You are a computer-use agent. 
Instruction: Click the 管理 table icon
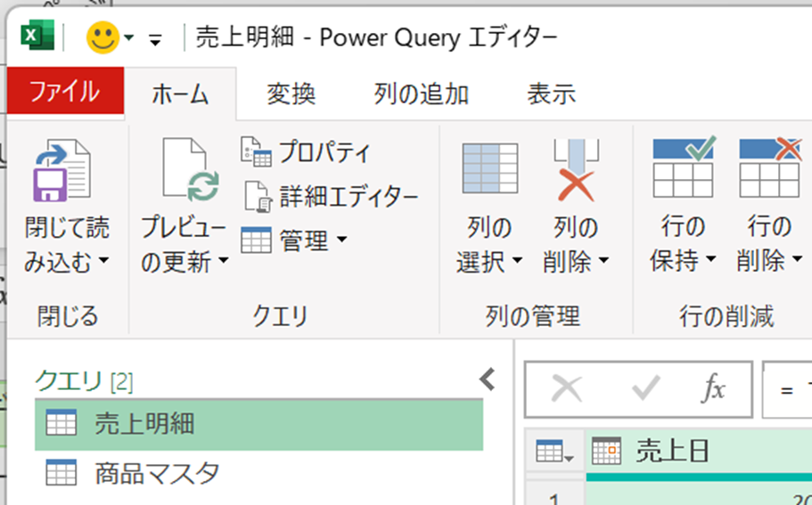point(257,240)
